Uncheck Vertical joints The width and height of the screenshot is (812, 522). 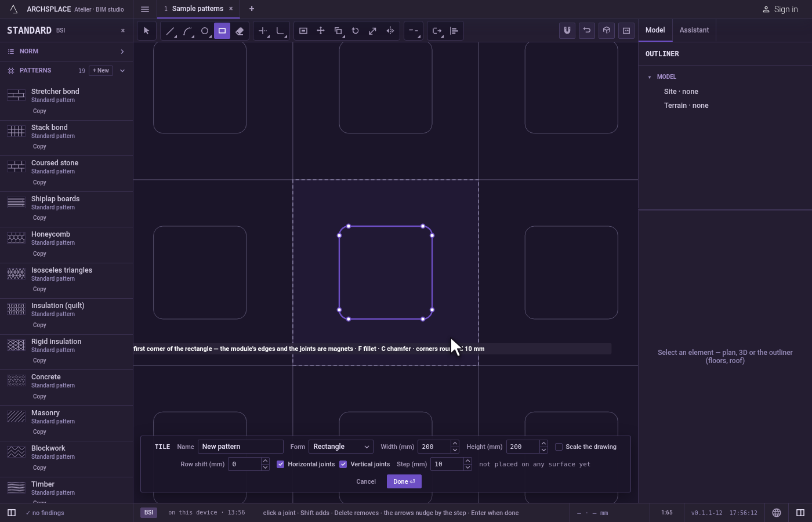pyautogui.click(x=343, y=464)
